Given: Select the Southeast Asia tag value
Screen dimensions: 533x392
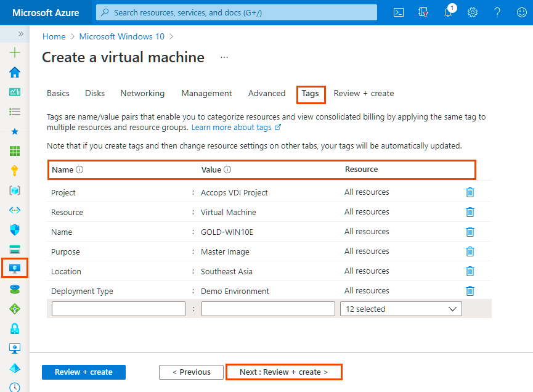Looking at the screenshot, I should (227, 271).
